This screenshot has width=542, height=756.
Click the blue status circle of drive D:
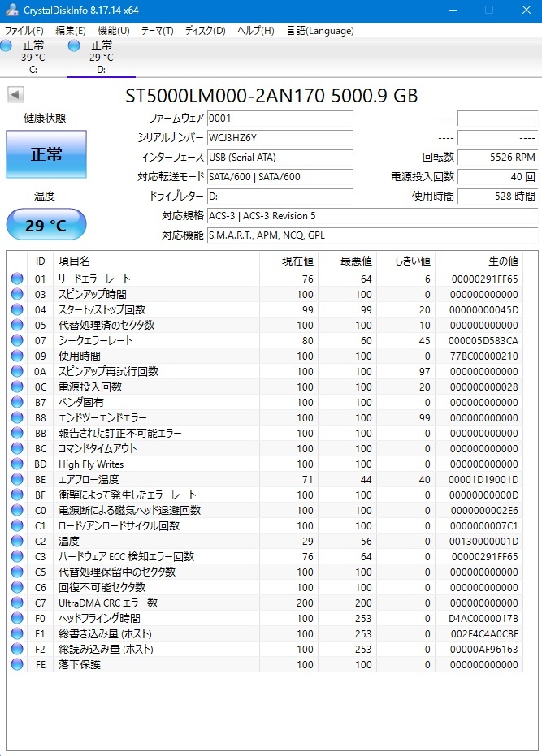click(74, 45)
